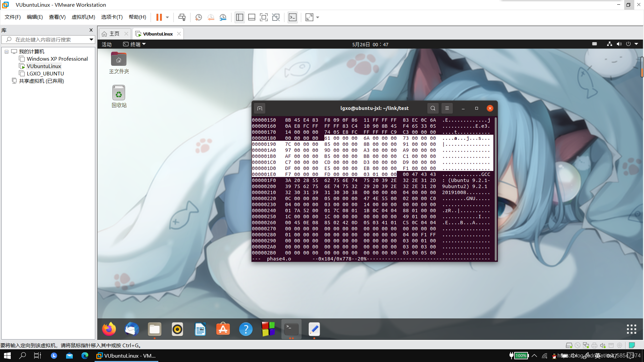Open the 虚拟机(M) menu
The image size is (644, 362).
84,17
